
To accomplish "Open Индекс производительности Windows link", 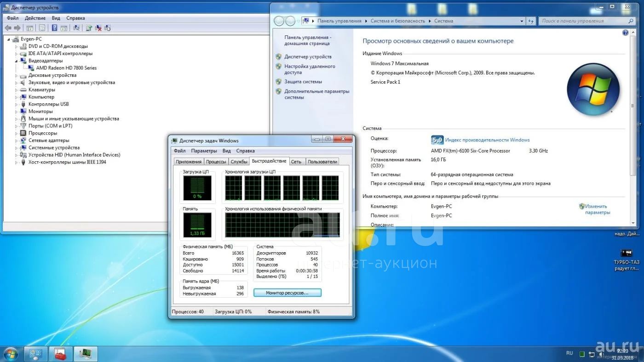I will [487, 140].
